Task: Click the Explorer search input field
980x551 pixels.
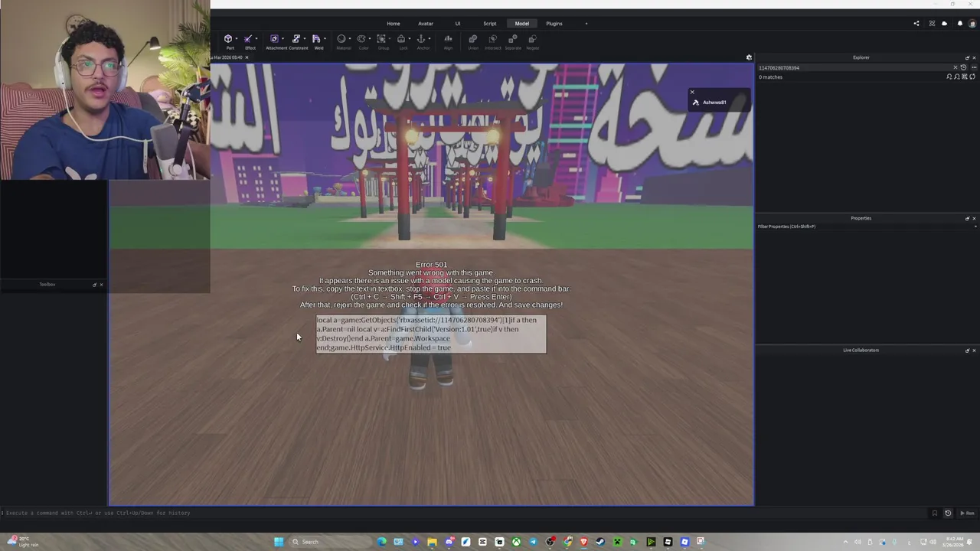Action: [x=854, y=67]
